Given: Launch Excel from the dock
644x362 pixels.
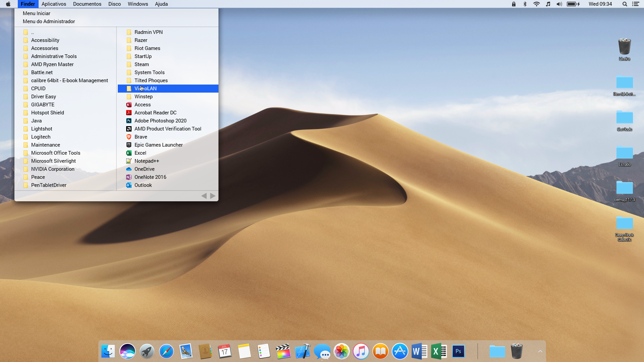Looking at the screenshot, I should pos(439,351).
